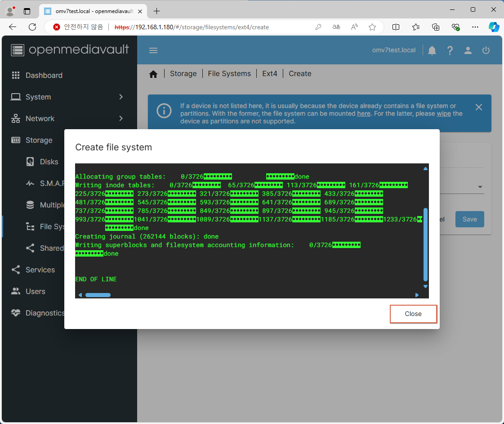Dismiss the info banner with X
This screenshot has height=424, width=504.
[479, 107]
